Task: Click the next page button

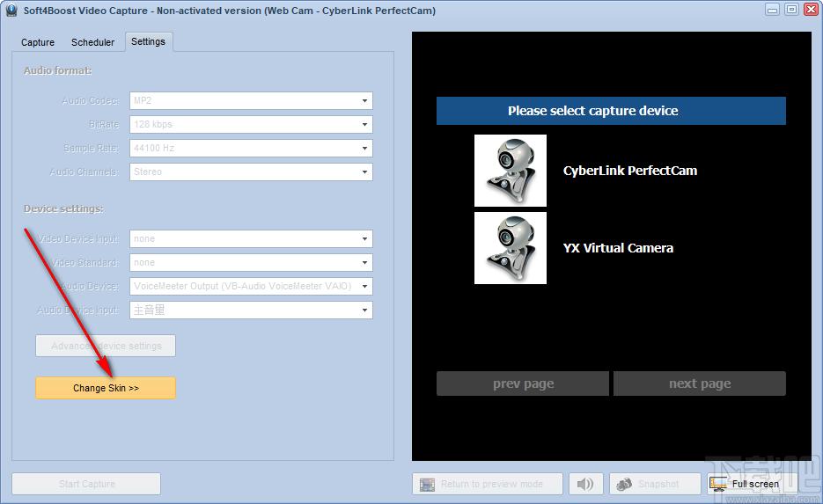Action: click(700, 383)
